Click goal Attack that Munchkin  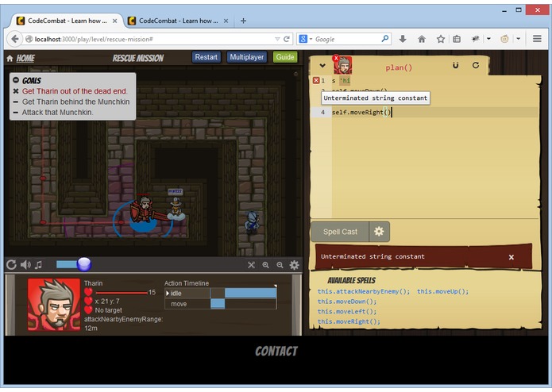(x=57, y=113)
